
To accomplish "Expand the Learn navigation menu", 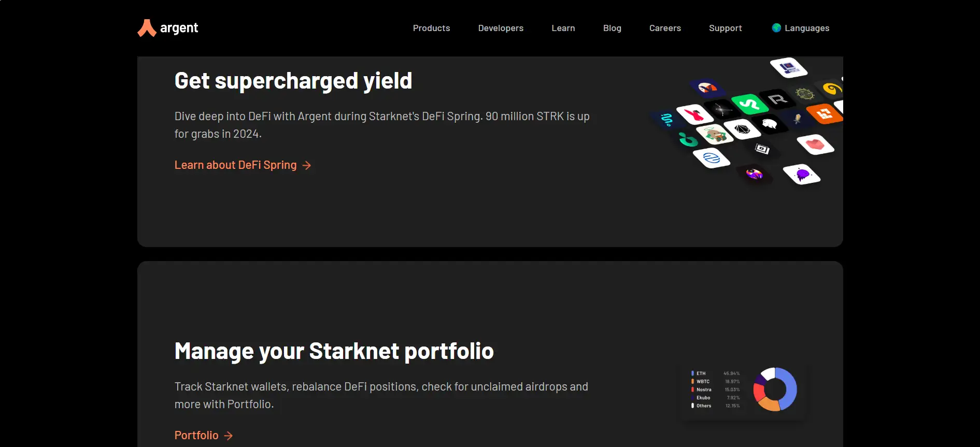I will (563, 28).
